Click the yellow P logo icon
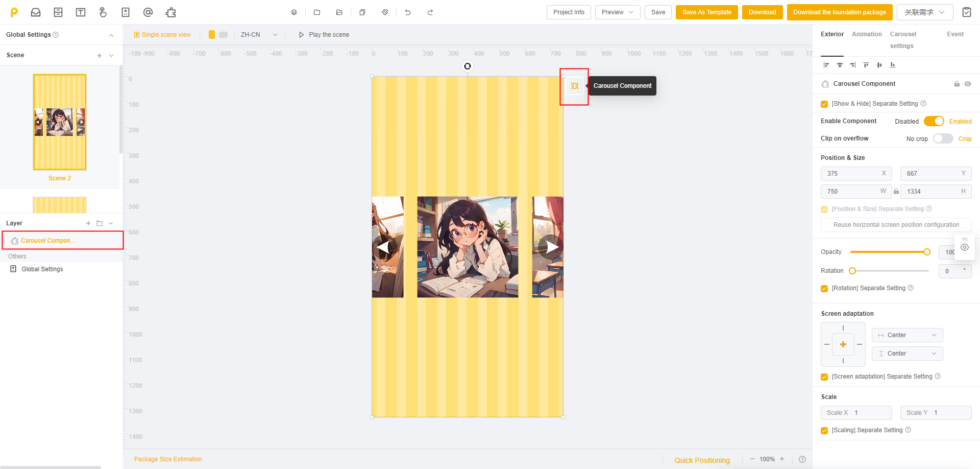Image resolution: width=980 pixels, height=469 pixels. click(x=14, y=12)
